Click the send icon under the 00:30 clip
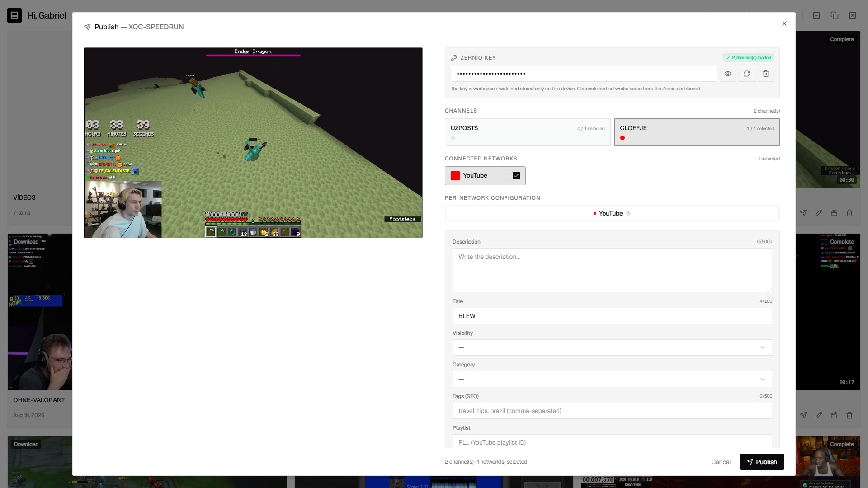868x488 pixels. (803, 213)
